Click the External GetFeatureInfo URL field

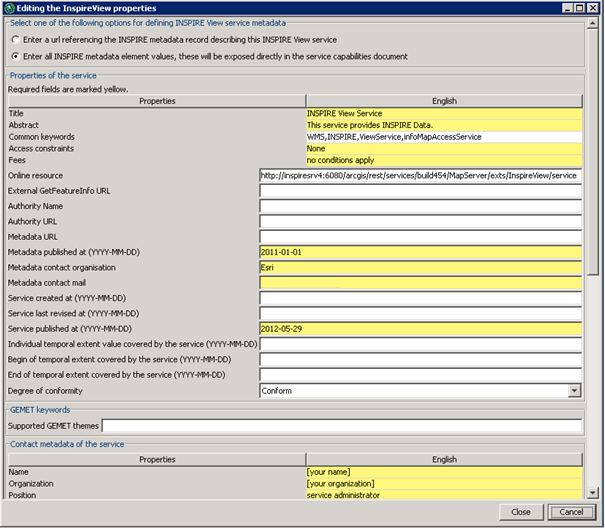420,191
